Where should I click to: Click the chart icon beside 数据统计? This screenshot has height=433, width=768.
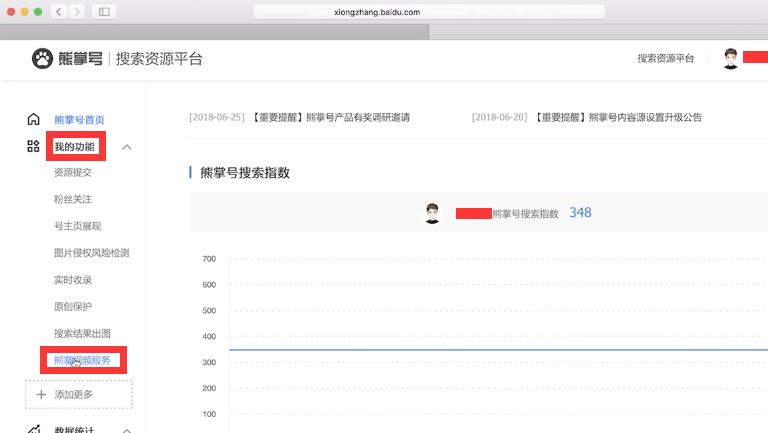pos(34,429)
